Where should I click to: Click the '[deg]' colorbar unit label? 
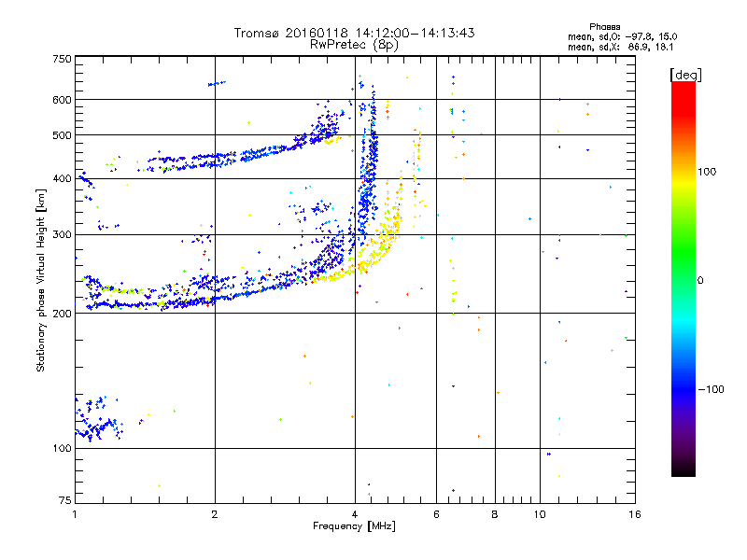[685, 76]
